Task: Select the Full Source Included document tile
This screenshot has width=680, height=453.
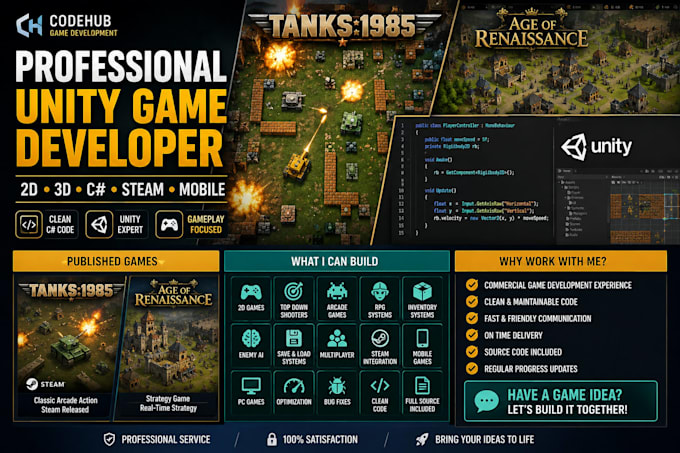Action: point(422,392)
